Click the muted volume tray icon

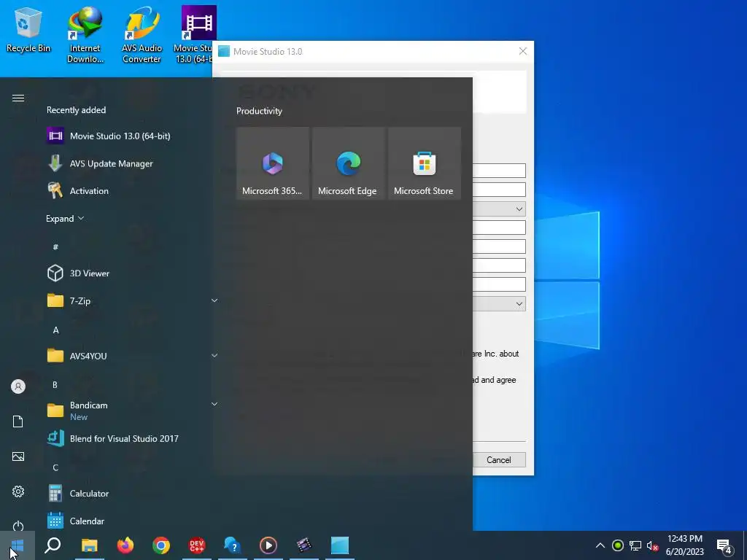tap(652, 545)
